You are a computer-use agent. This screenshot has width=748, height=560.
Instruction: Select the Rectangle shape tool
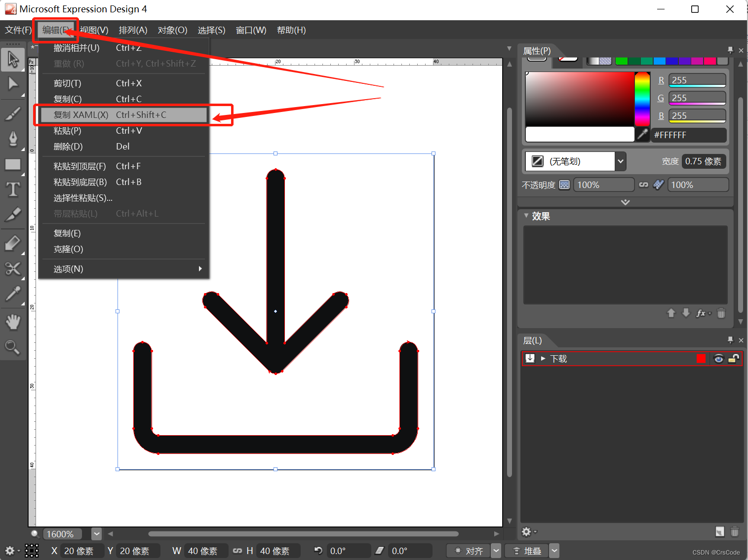coord(13,164)
